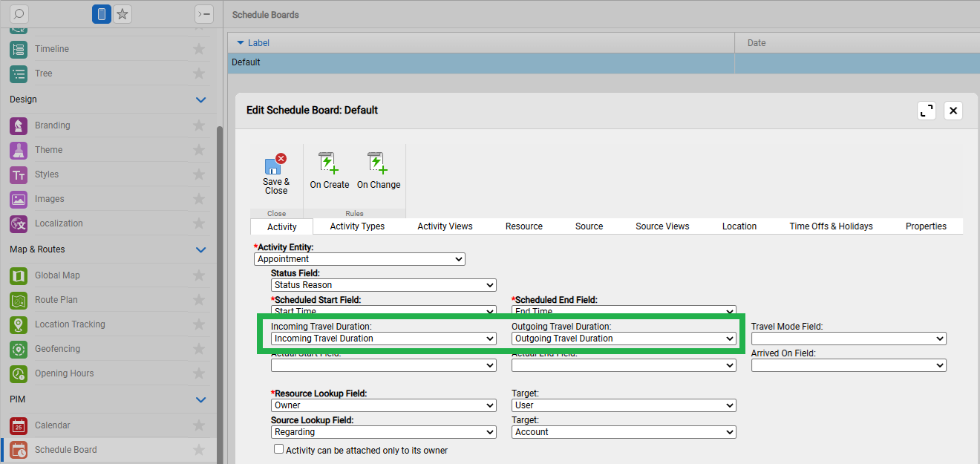Viewport: 980px width, 464px height.
Task: Close the Edit Schedule Board dialog
Action: (953, 111)
